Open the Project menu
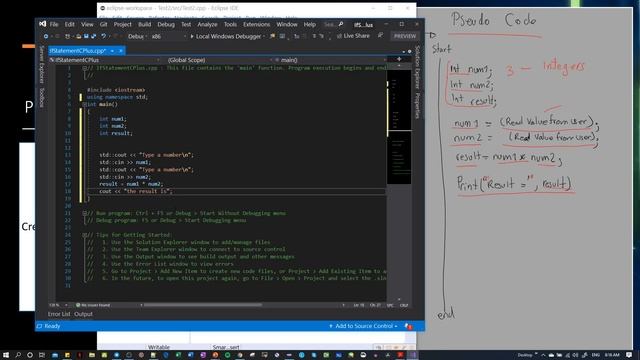The width and height of the screenshot is (640, 360). pos(122,24)
